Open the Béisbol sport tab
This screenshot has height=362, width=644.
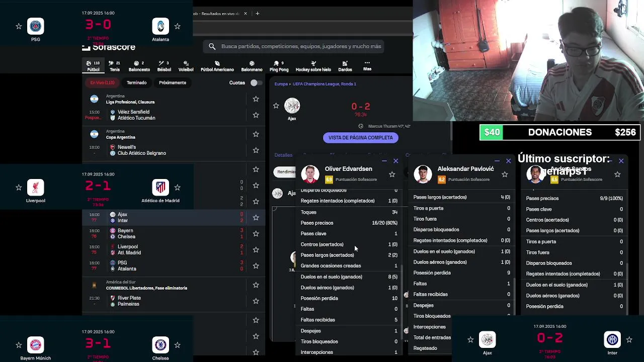(x=164, y=66)
